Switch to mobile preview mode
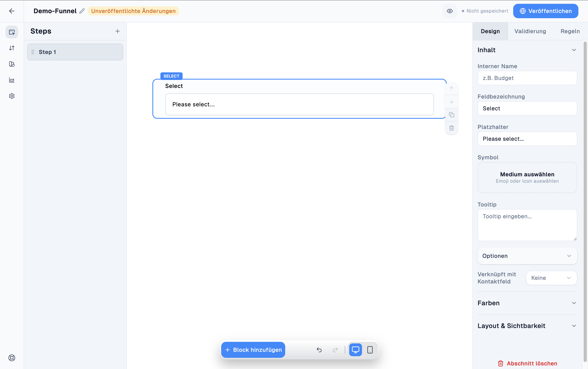Screen dimensions: 588x369 [370, 350]
